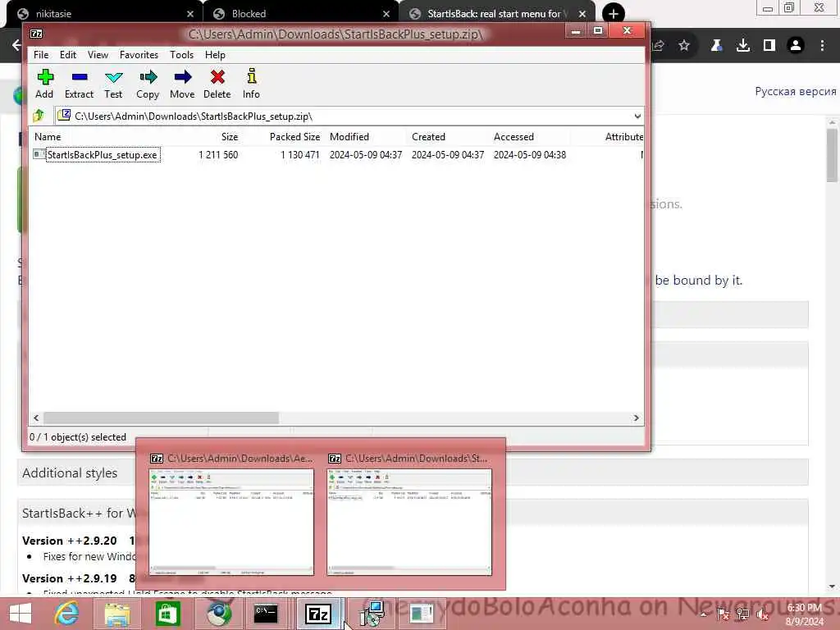The height and width of the screenshot is (630, 840).
Task: Click the Add toolbar button in 7-Zip
Action: 44,84
